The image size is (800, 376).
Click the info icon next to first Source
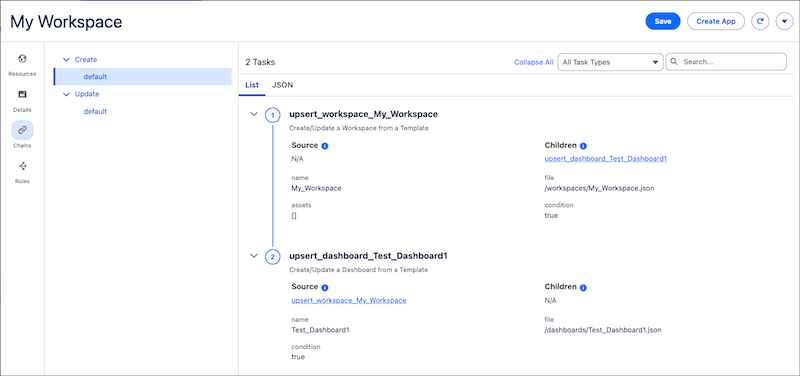click(x=324, y=146)
